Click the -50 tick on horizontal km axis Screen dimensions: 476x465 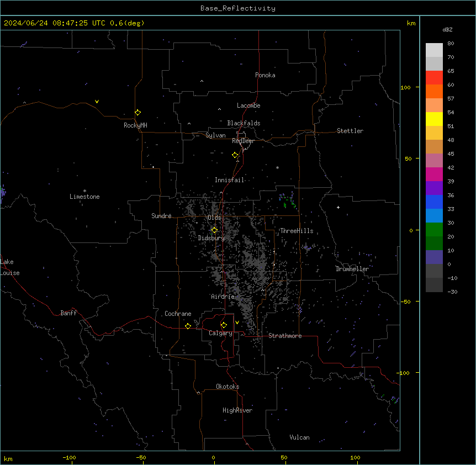141,457
